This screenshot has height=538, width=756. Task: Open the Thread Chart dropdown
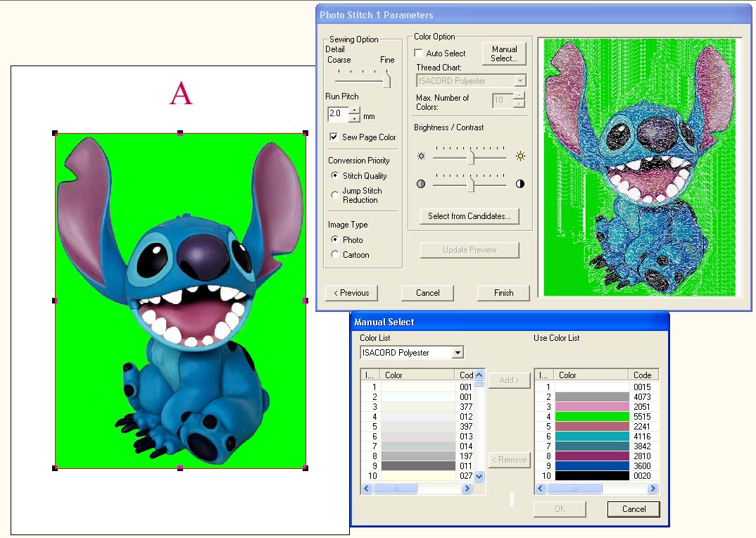point(520,81)
